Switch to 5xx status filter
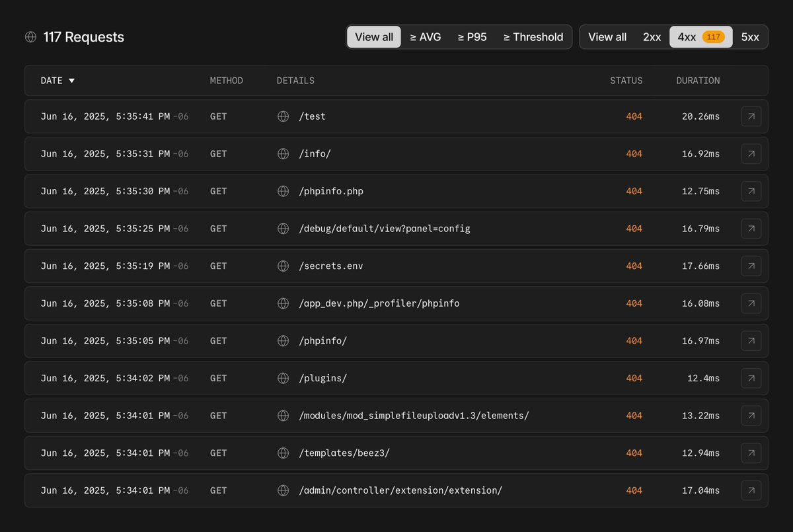 point(750,37)
